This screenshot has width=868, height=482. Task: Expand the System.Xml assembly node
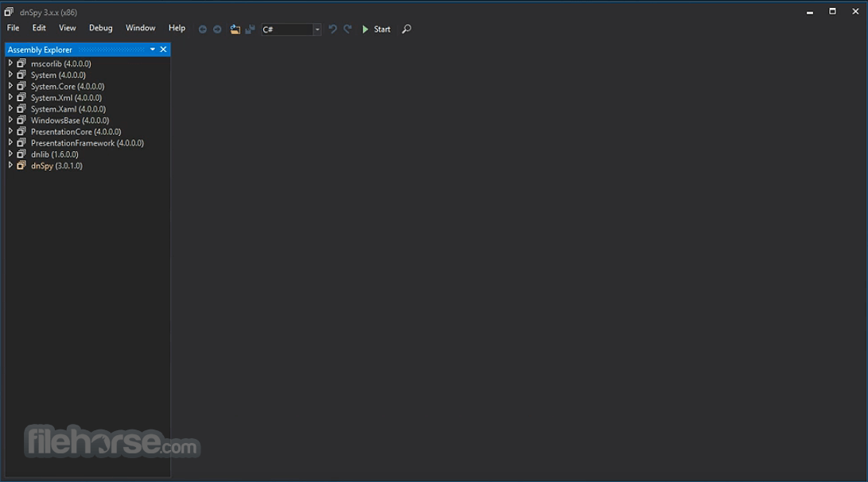click(10, 97)
